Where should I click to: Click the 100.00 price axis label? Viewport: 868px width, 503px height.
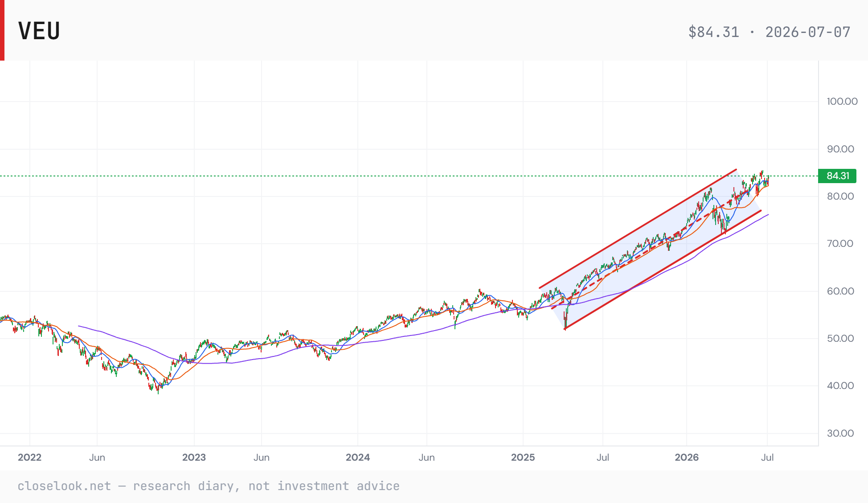click(x=842, y=101)
